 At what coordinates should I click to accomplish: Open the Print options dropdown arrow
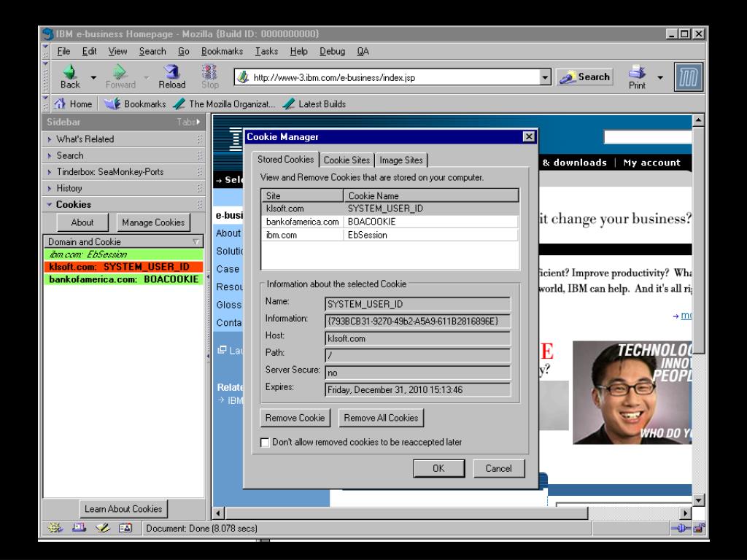[660, 77]
